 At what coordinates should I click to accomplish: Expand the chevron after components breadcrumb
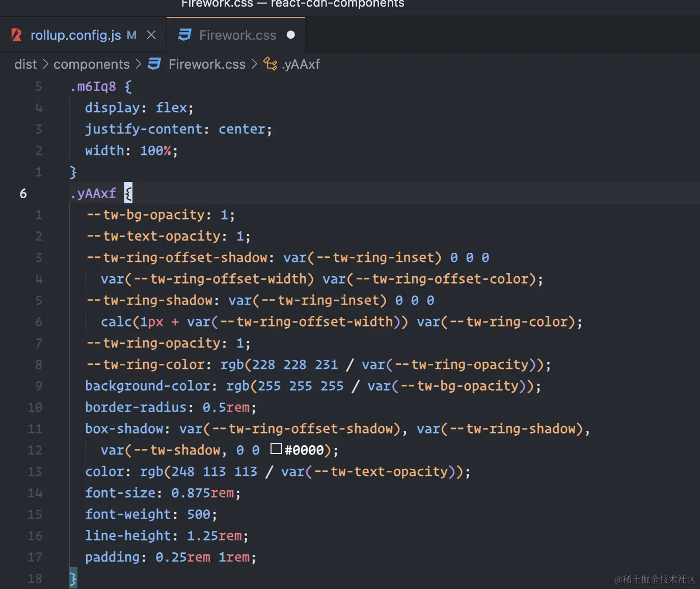tap(139, 64)
